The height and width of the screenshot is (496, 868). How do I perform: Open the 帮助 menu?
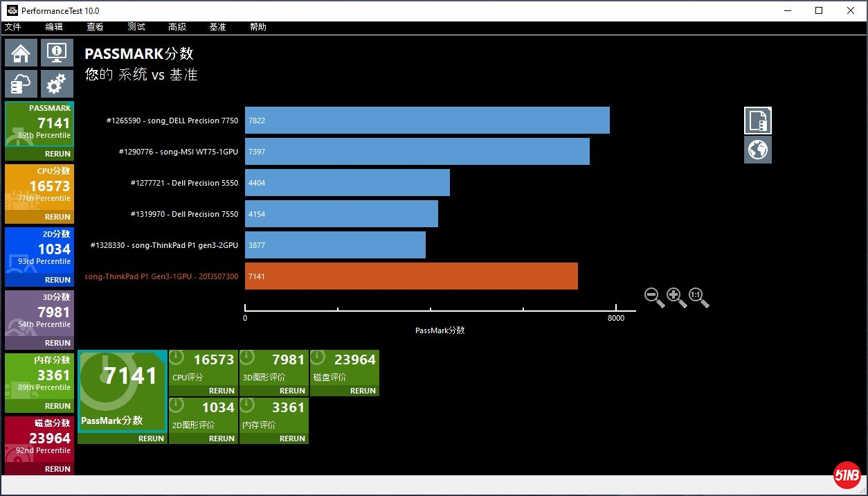pyautogui.click(x=258, y=27)
